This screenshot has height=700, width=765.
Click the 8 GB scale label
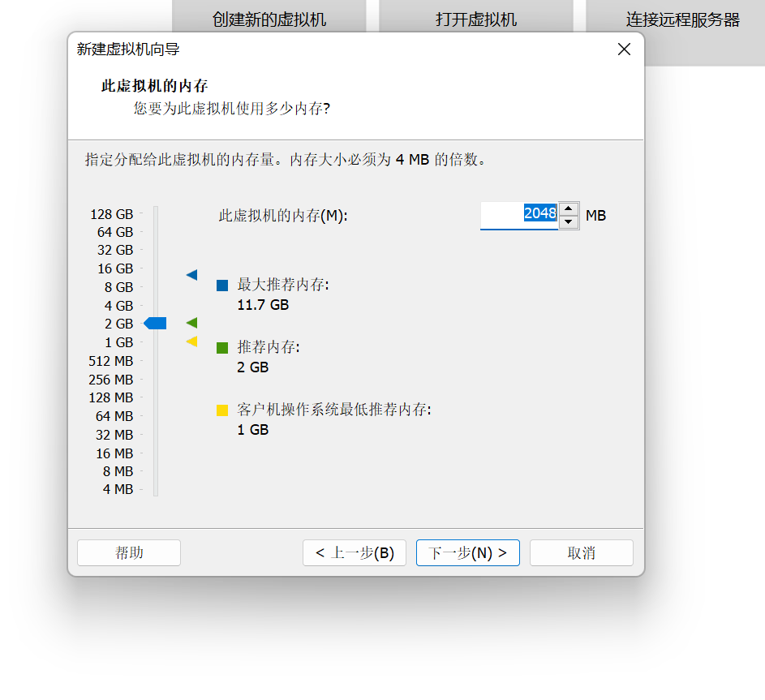pyautogui.click(x=118, y=287)
